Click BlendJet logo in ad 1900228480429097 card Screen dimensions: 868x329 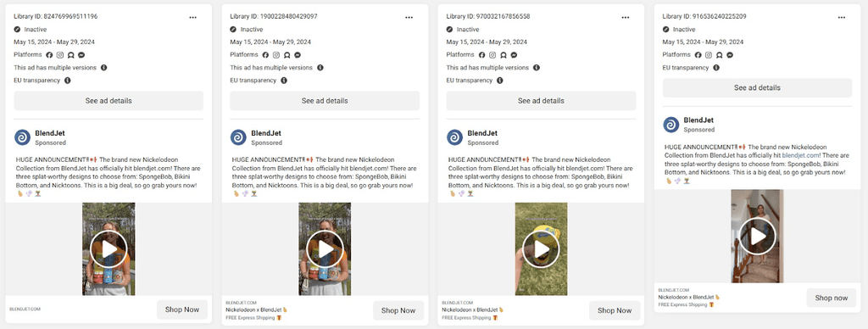tap(238, 137)
